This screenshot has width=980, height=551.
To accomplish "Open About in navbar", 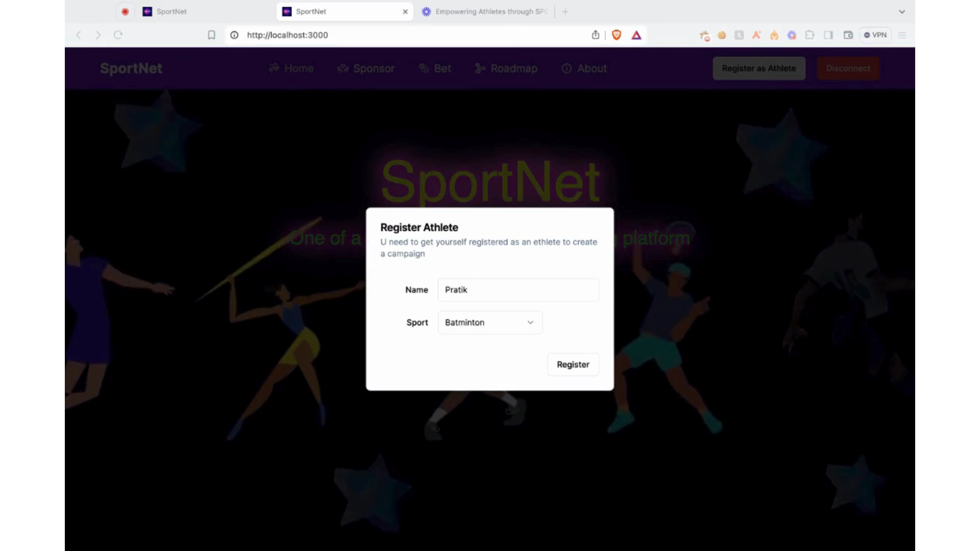I will (x=584, y=68).
